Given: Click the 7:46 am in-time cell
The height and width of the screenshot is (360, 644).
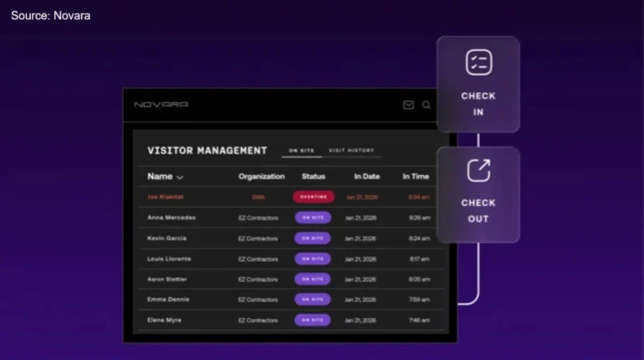Looking at the screenshot, I should point(419,320).
